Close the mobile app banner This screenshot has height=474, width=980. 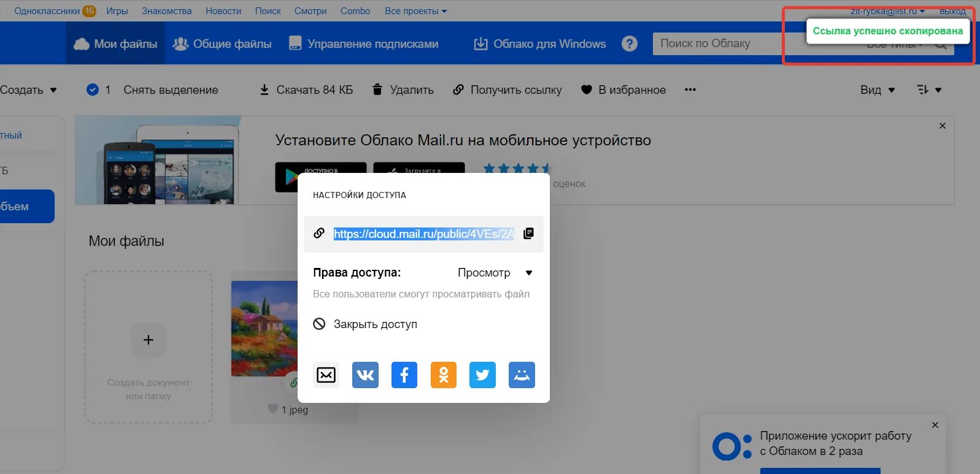click(943, 126)
